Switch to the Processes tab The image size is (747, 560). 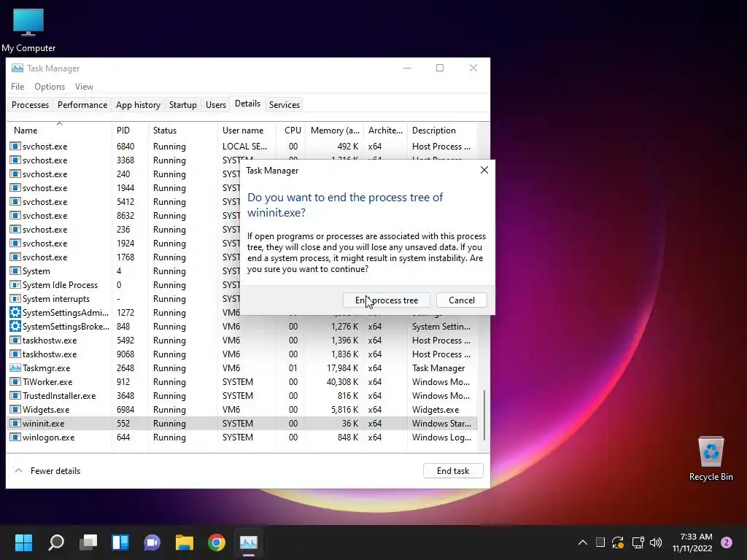30,105
